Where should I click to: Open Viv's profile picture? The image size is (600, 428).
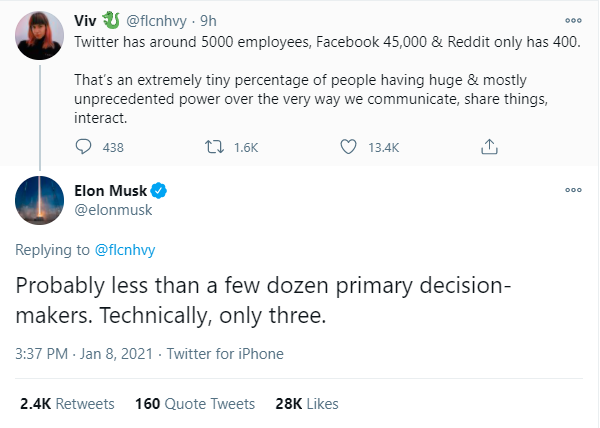(35, 36)
